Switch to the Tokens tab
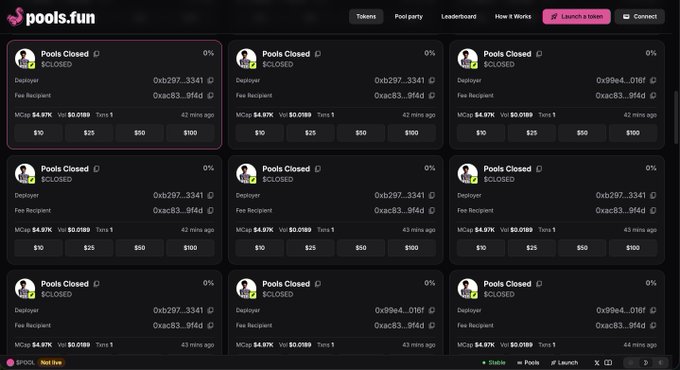This screenshot has width=680, height=370. pos(366,16)
